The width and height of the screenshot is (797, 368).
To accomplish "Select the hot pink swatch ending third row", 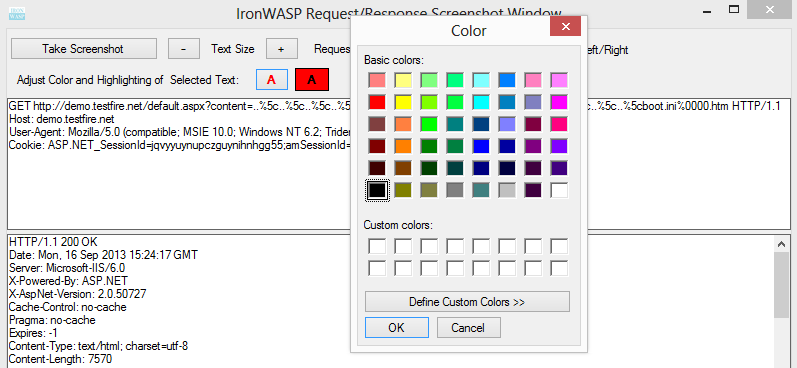I will 559,124.
